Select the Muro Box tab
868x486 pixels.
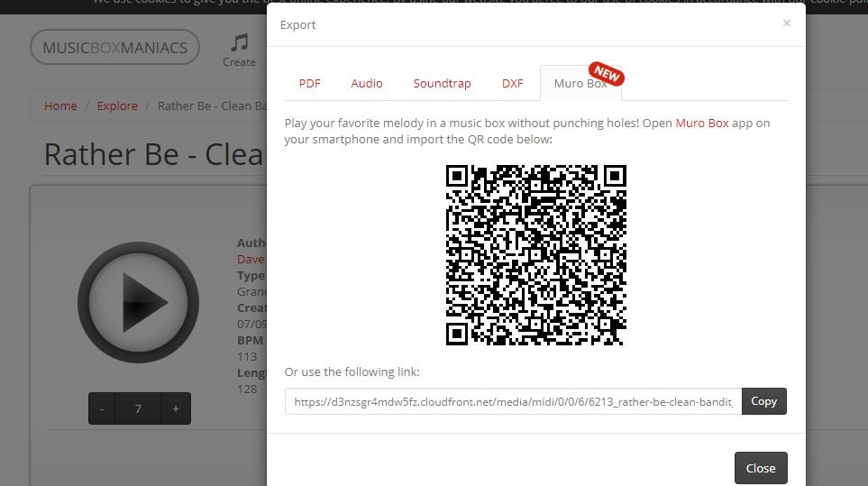580,84
